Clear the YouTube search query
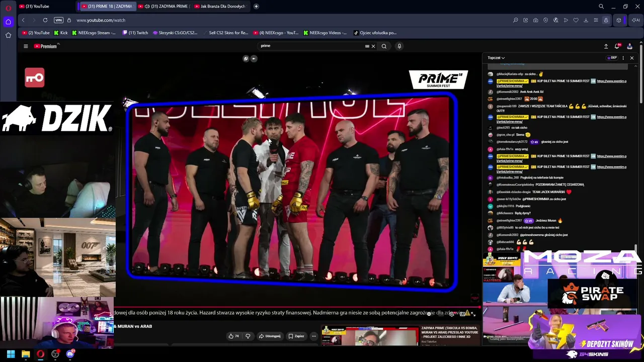The height and width of the screenshot is (362, 644). click(x=373, y=46)
